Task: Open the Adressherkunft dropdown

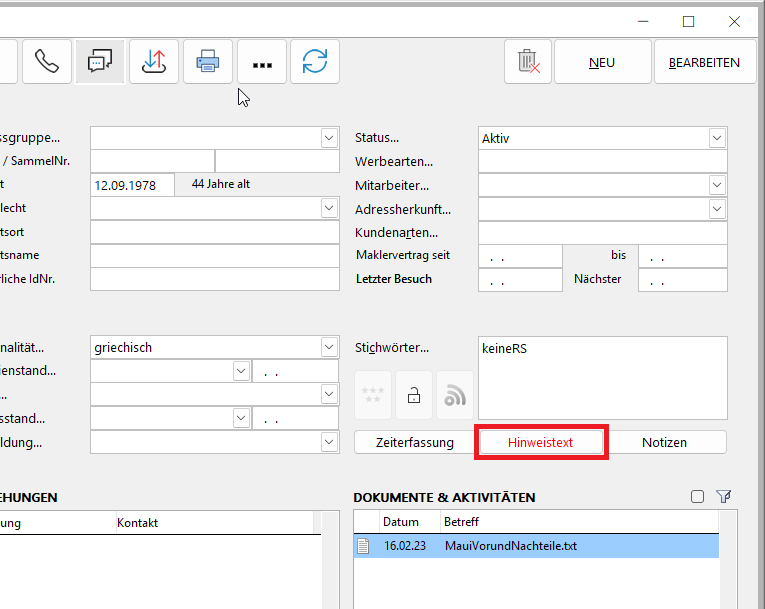Action: (717, 208)
